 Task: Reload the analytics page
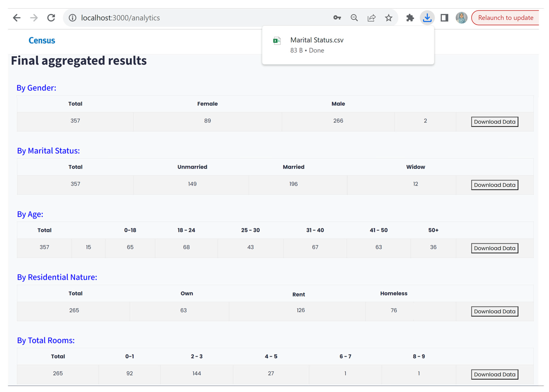pyautogui.click(x=51, y=18)
